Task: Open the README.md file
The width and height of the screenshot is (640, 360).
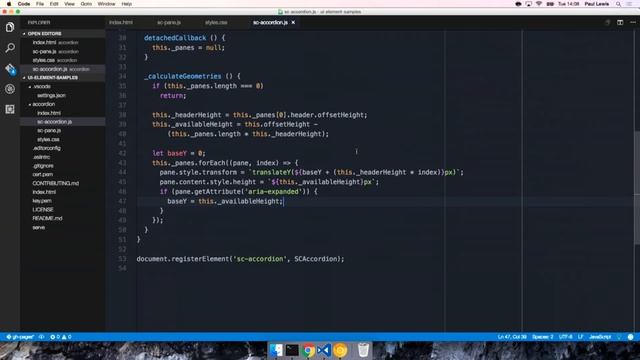Action: point(63,218)
